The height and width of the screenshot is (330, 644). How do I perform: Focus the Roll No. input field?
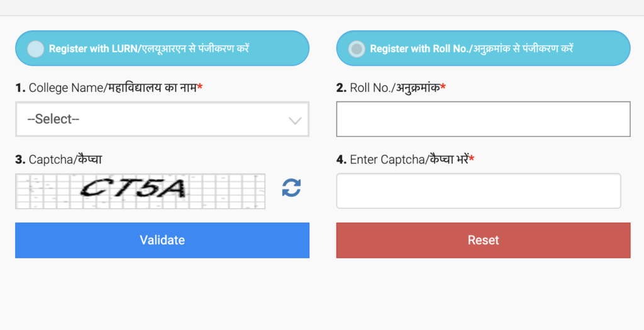point(483,119)
